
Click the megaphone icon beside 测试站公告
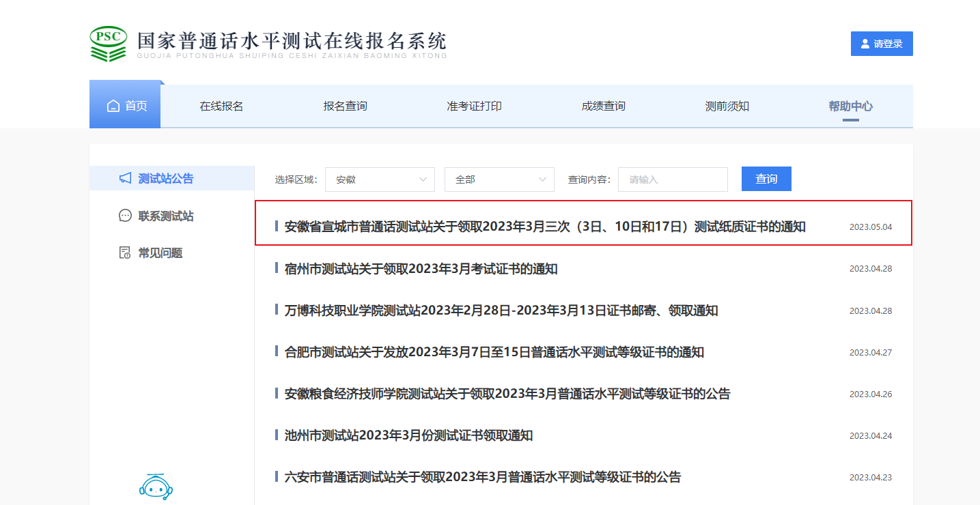(x=125, y=178)
